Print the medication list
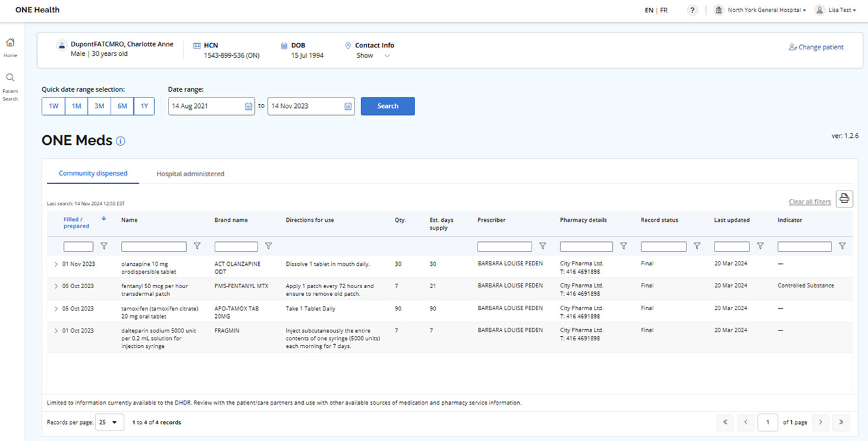Image resolution: width=868 pixels, height=441 pixels. click(x=844, y=199)
